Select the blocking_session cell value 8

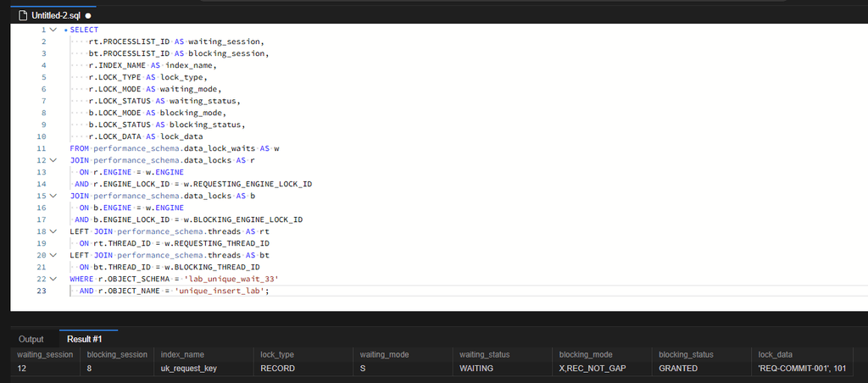coord(117,368)
